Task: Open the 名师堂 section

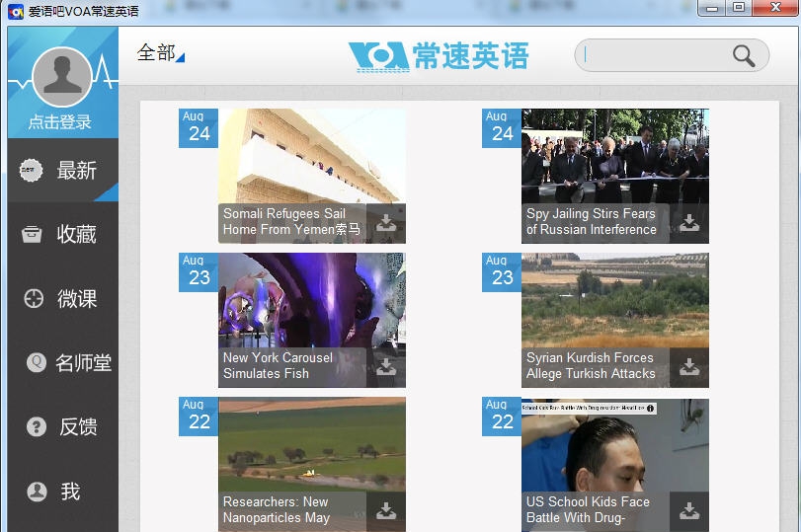Action: [63, 363]
